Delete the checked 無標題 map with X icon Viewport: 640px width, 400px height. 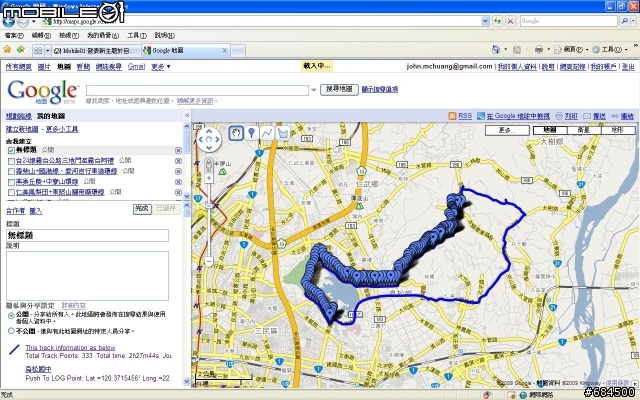[x=178, y=150]
